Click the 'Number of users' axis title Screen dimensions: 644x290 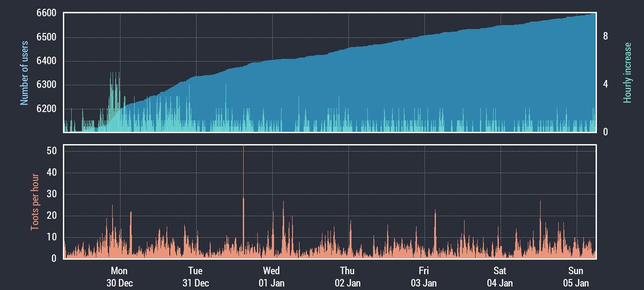pyautogui.click(x=24, y=73)
